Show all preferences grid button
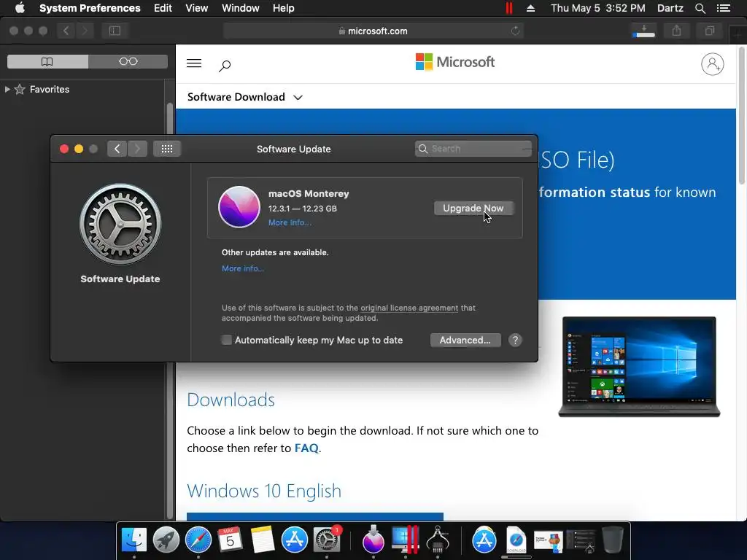The image size is (747, 560). click(x=167, y=149)
